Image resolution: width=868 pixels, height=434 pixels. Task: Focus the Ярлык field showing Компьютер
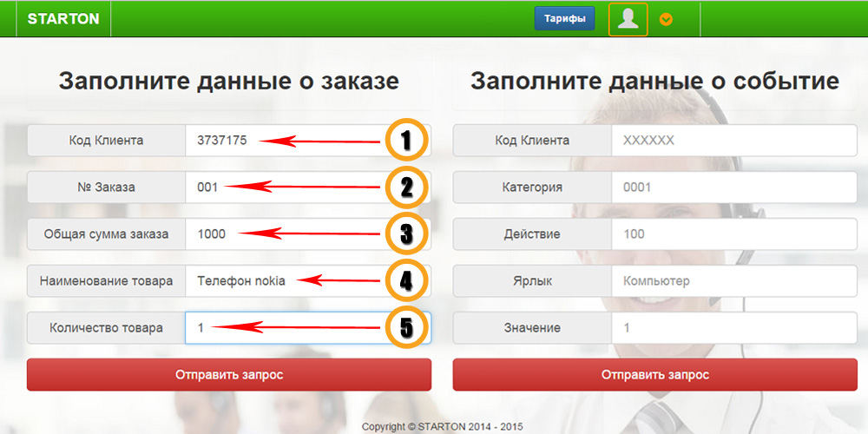(734, 280)
